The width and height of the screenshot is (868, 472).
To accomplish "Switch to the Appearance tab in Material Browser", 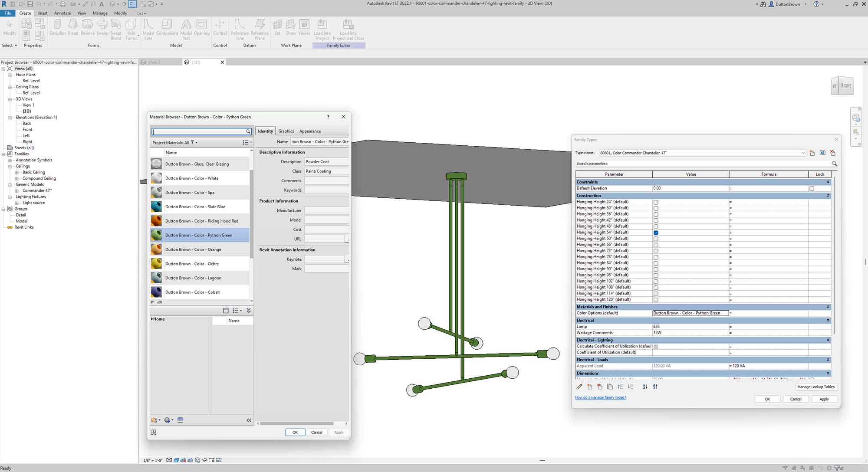I will pos(309,131).
